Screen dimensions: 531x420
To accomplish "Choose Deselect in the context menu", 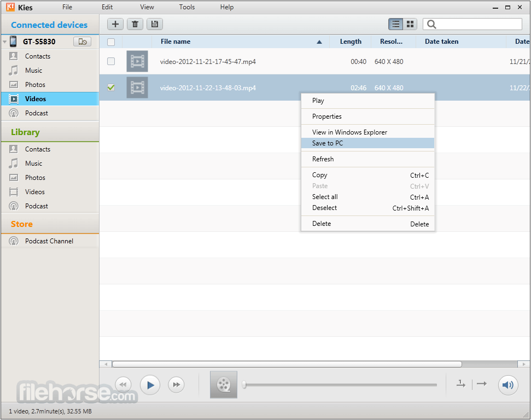I will coord(368,208).
